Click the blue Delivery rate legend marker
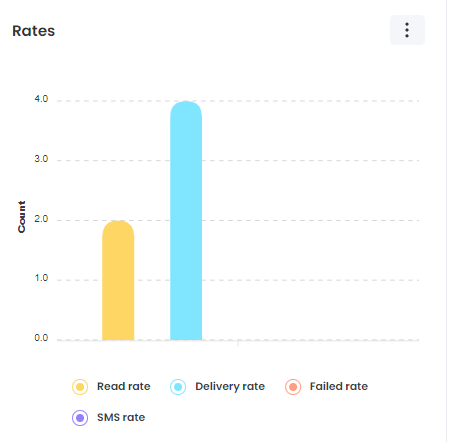449x442 pixels. (178, 387)
